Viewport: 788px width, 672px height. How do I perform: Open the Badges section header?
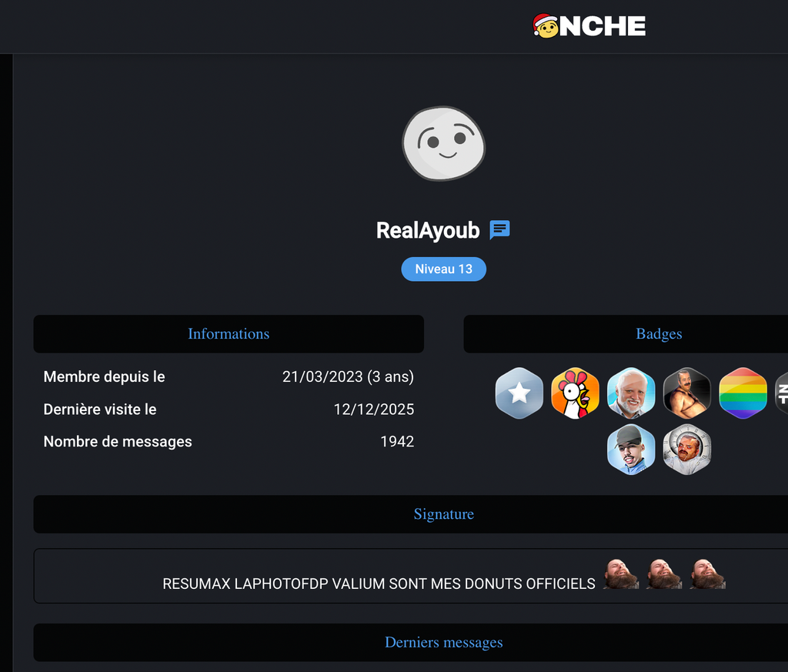tap(626, 334)
